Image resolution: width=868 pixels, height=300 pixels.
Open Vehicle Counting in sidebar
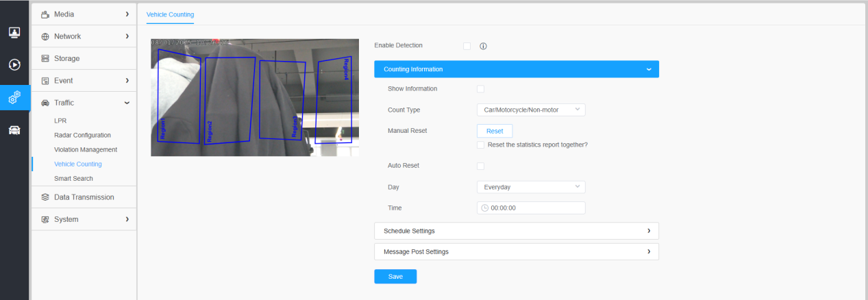pos(78,164)
